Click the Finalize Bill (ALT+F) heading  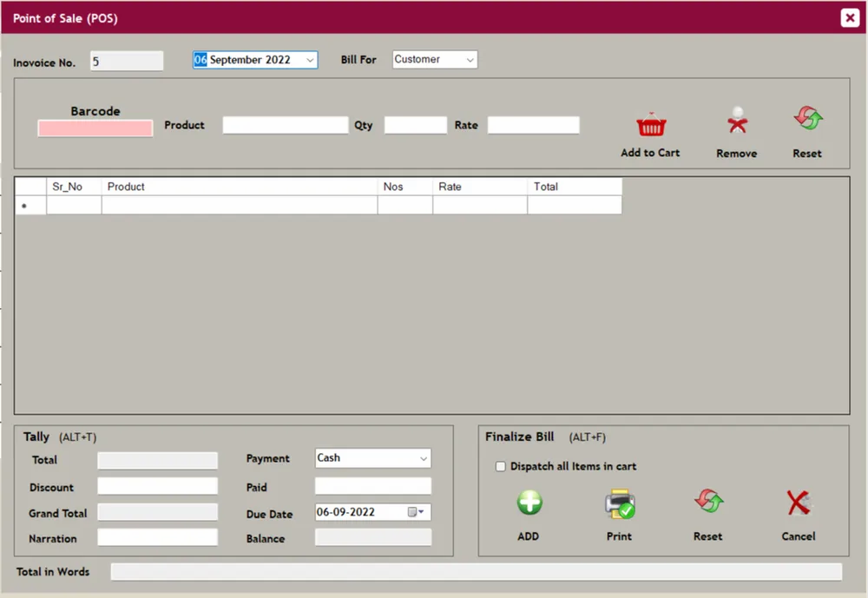click(545, 437)
